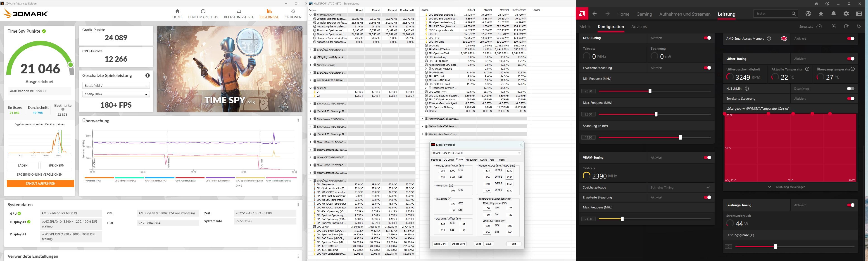868x261 pixels.
Task: Click import tuning profile icon
Action: (x=833, y=26)
